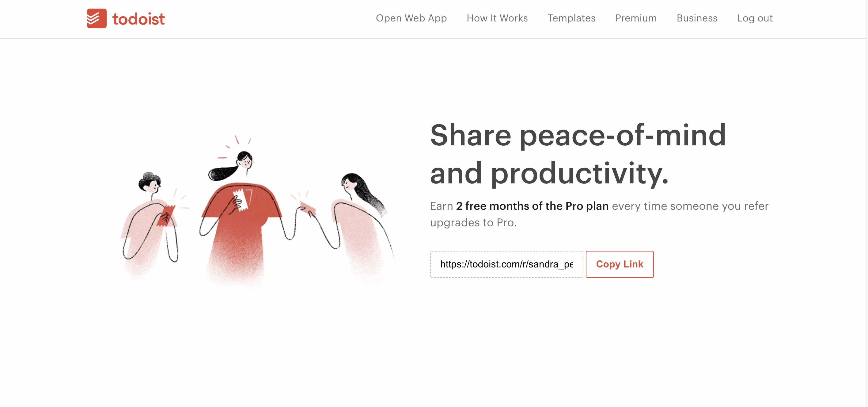Image resolution: width=868 pixels, height=407 pixels.
Task: Open the Open Web App link
Action: click(x=411, y=18)
